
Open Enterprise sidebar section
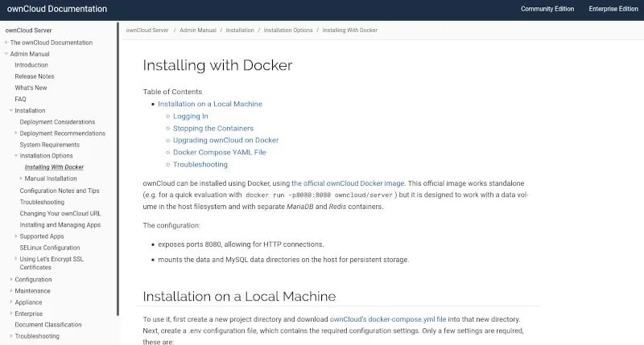pyautogui.click(x=29, y=314)
